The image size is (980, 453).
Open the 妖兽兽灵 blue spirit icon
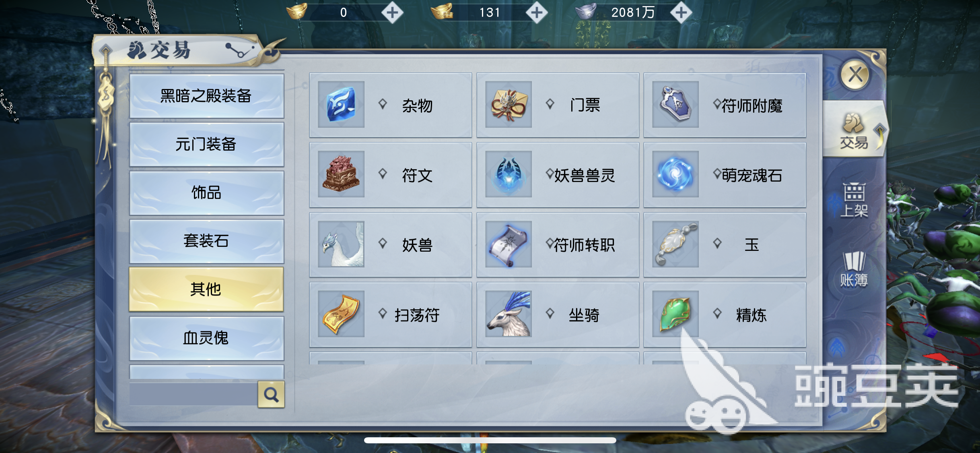(509, 174)
